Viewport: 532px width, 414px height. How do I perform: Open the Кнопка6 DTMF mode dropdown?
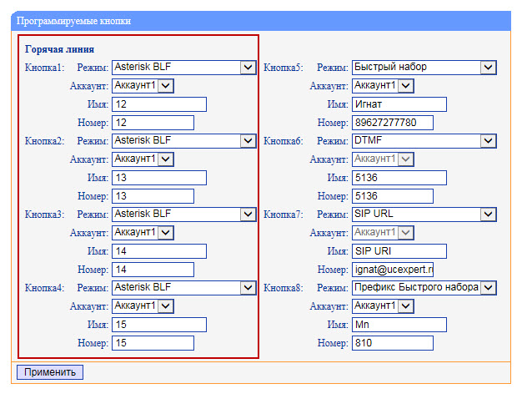point(424,141)
